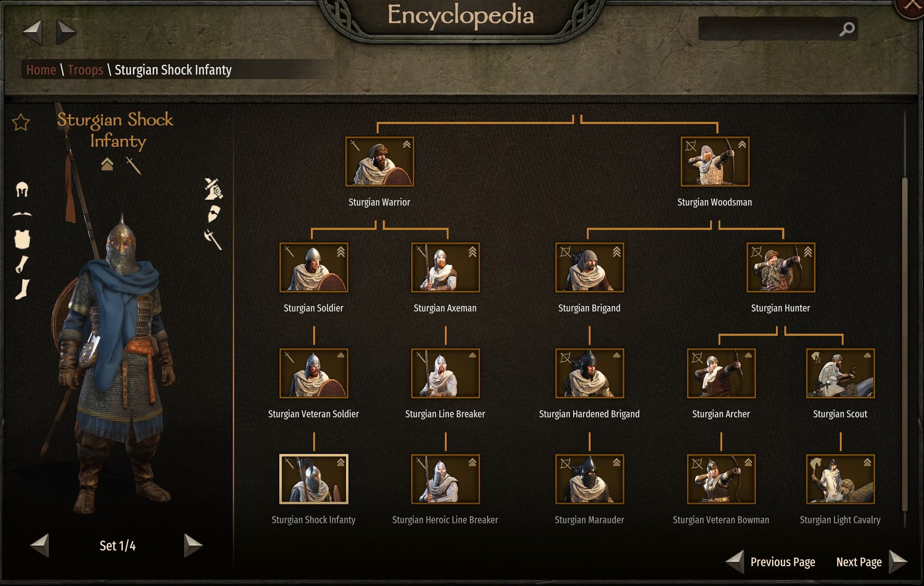Viewport: 924px width, 586px height.
Task: Open the Sturgian Light Cavalry portrait
Action: [840, 479]
